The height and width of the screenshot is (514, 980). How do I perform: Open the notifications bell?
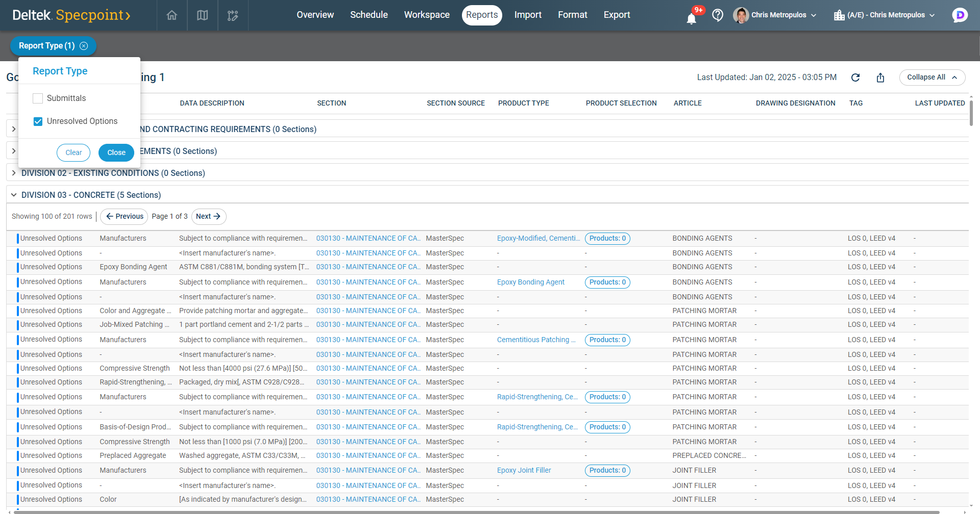click(x=691, y=18)
